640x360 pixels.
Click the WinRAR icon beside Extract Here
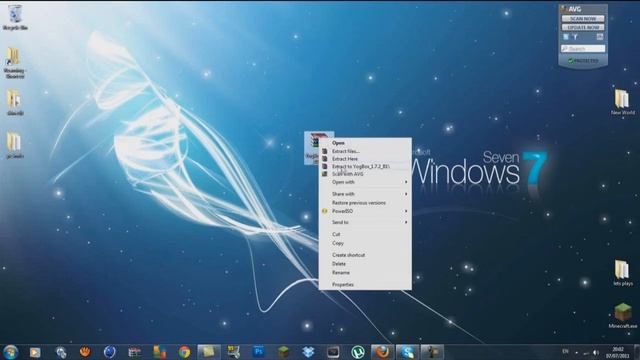click(x=324, y=159)
